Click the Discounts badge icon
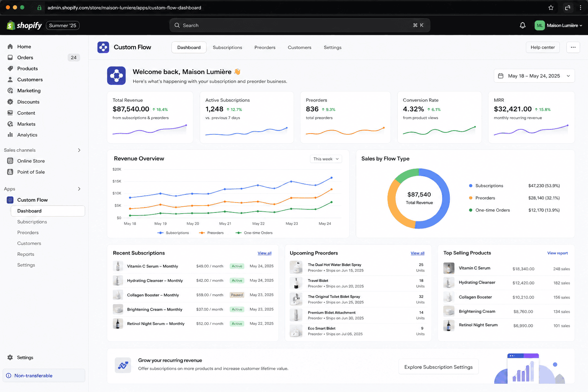The width and height of the screenshot is (588, 392). pyautogui.click(x=10, y=102)
